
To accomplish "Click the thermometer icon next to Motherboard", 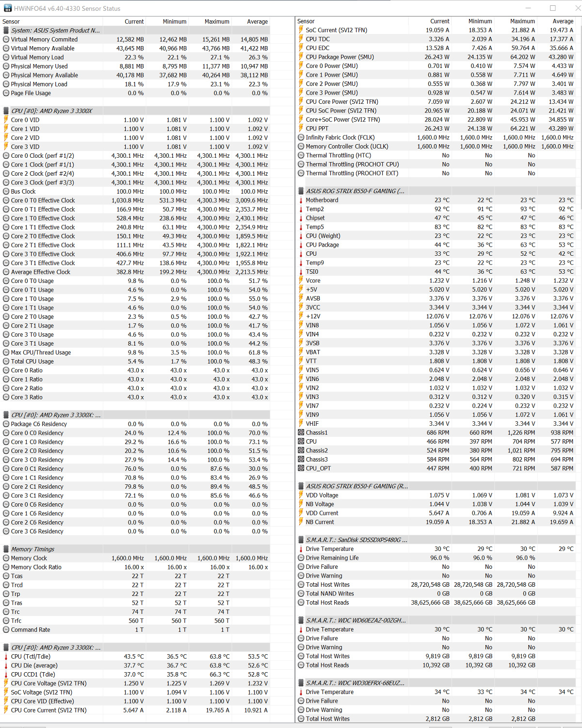I will pyautogui.click(x=301, y=200).
